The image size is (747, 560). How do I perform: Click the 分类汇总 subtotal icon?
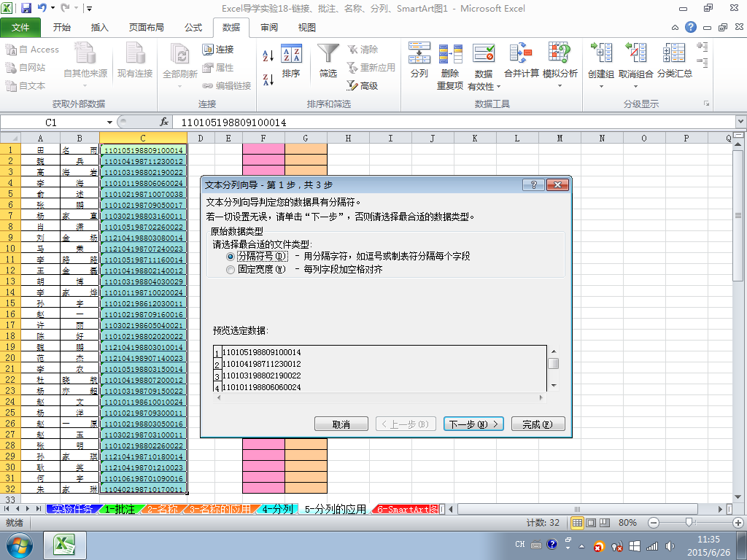coord(674,52)
